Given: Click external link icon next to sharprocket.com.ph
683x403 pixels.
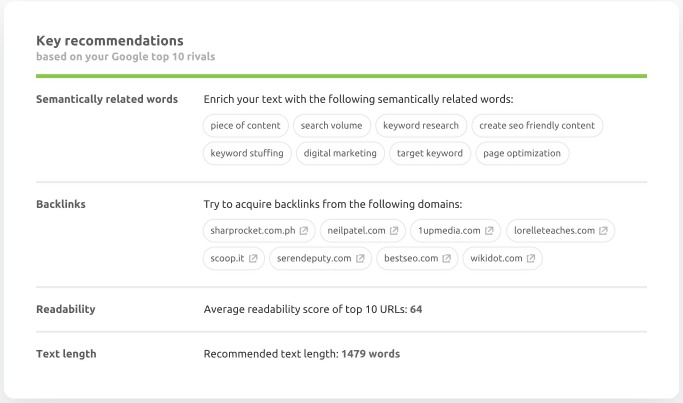Looking at the screenshot, I should click(x=305, y=230).
